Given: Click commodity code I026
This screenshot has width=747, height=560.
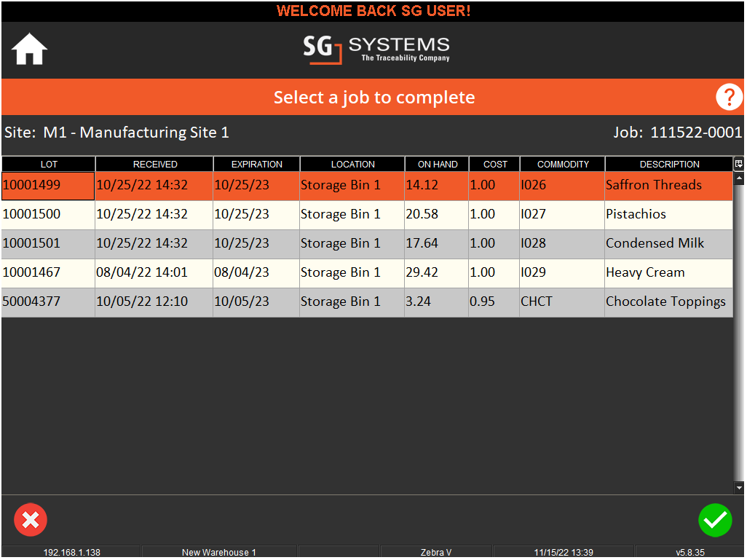Looking at the screenshot, I should [562, 186].
